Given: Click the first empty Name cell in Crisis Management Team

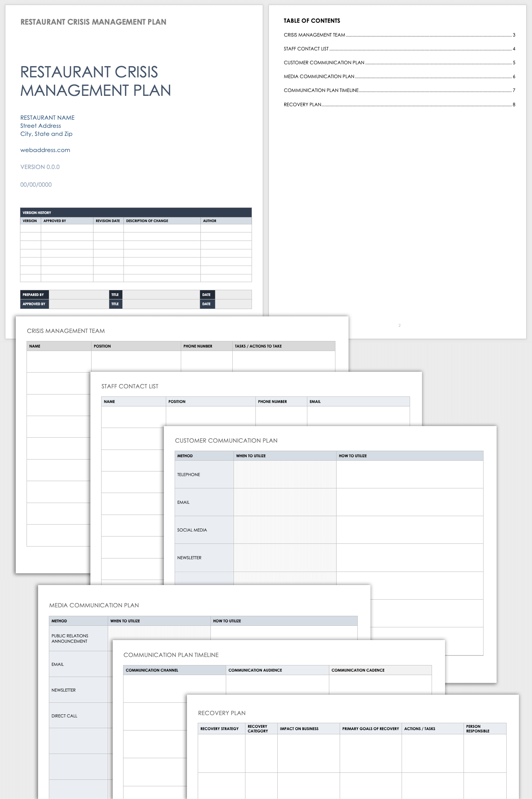Looking at the screenshot, I should click(59, 361).
